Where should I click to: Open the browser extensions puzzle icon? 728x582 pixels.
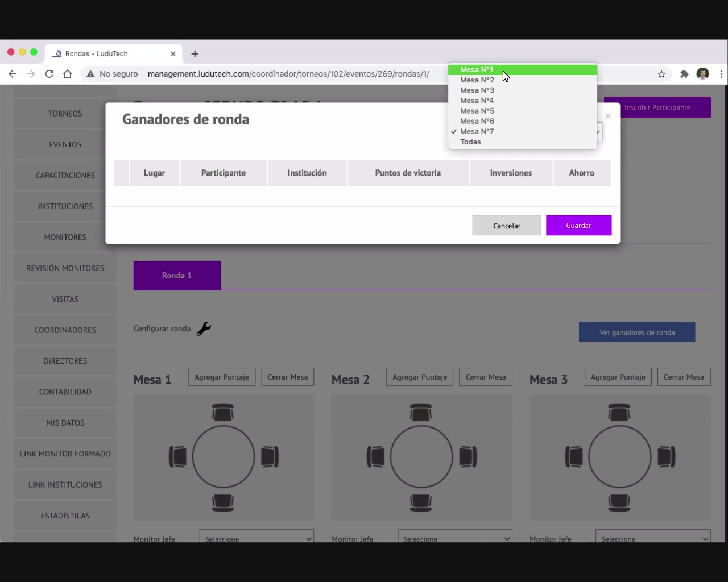coord(684,74)
